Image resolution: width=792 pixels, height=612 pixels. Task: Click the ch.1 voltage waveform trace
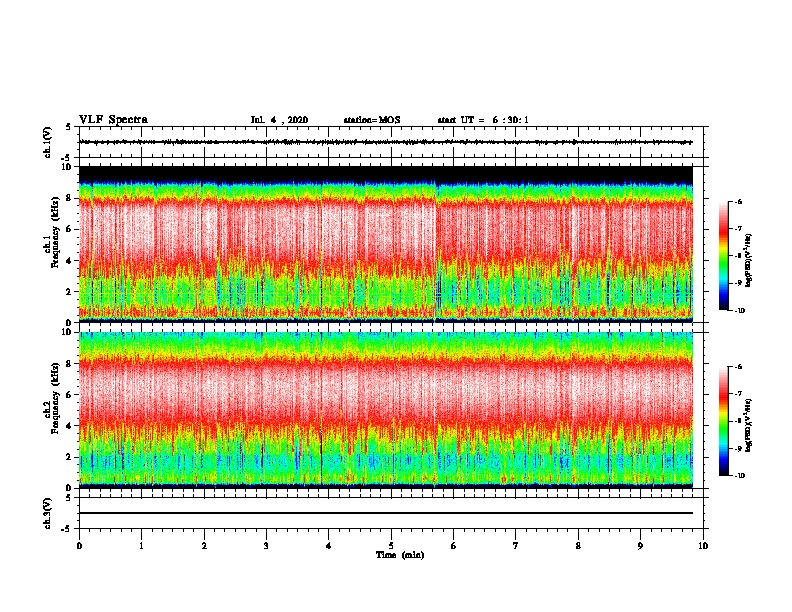pos(386,142)
